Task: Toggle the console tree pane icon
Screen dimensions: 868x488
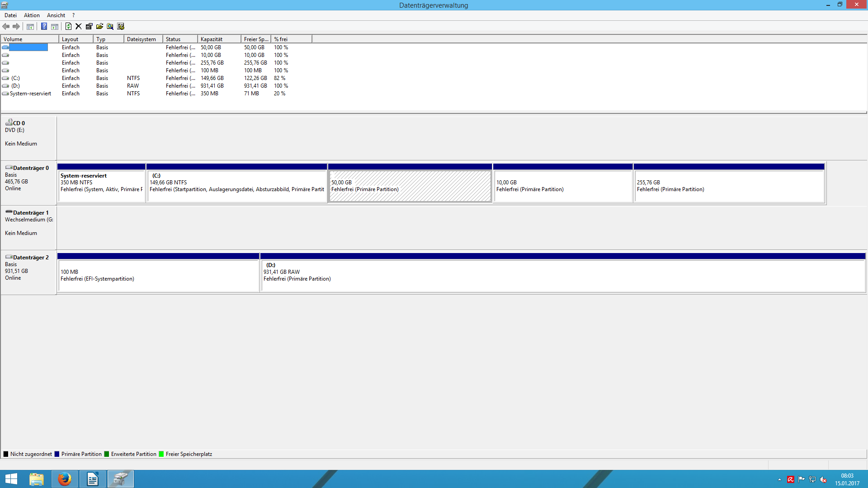Action: (x=30, y=27)
